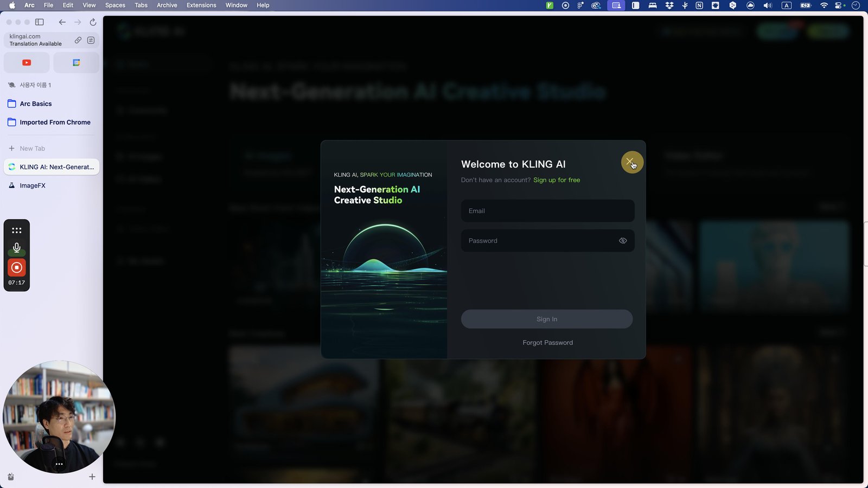Screen dimensions: 868x488
Task: Open the Dropbox menu bar icon
Action: tap(669, 5)
